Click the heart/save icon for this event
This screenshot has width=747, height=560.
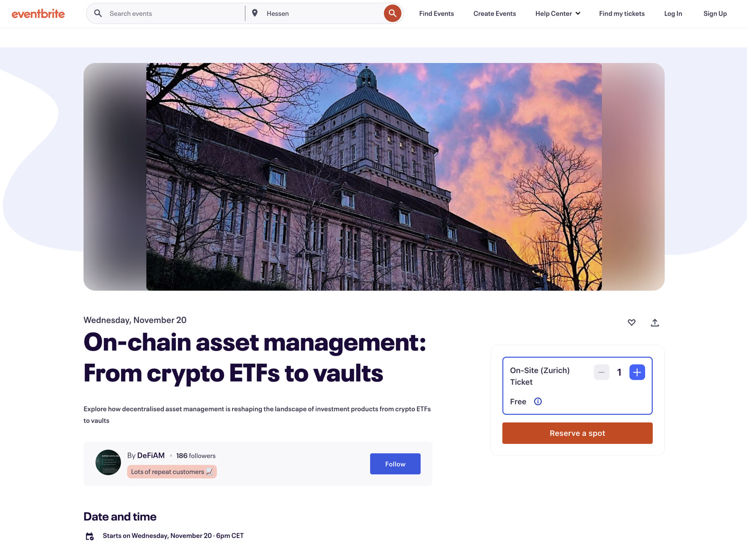631,322
